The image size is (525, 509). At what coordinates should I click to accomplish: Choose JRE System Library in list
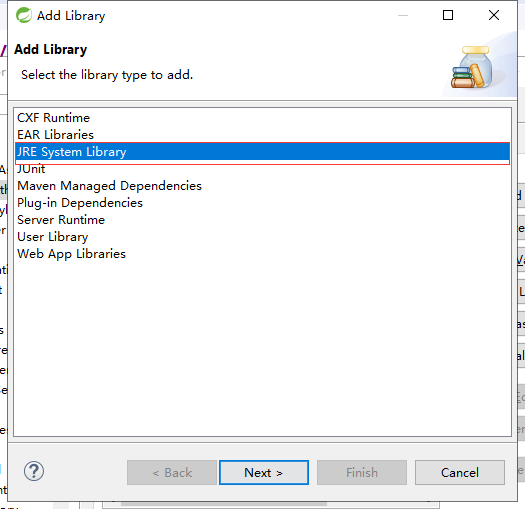(262, 152)
